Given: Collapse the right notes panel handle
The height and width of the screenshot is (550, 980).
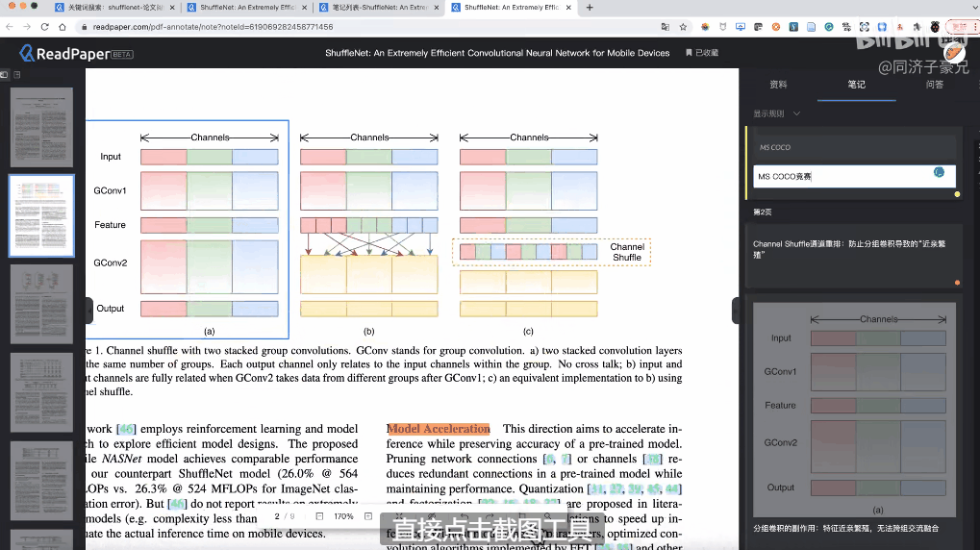Looking at the screenshot, I should click(x=736, y=311).
